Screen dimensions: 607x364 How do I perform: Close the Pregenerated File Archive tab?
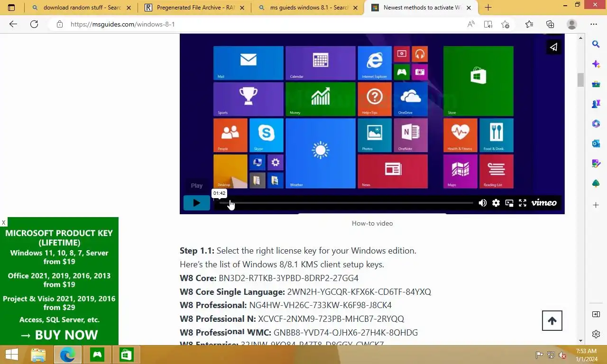(242, 8)
